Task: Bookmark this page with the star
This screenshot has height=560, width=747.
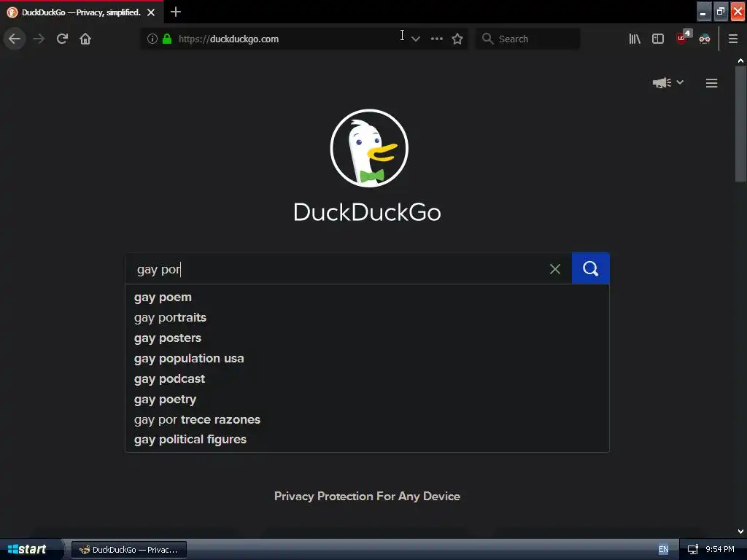Action: coord(457,39)
